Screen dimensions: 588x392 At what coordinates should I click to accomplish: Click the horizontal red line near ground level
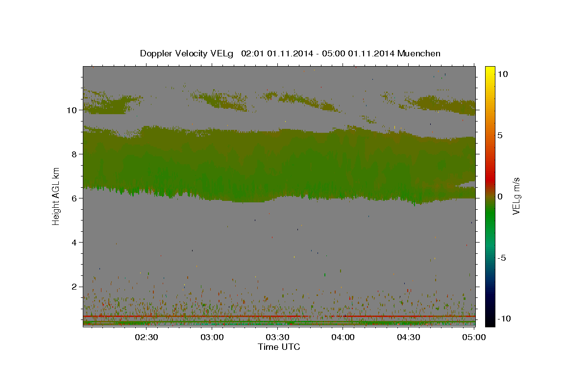[279, 317]
